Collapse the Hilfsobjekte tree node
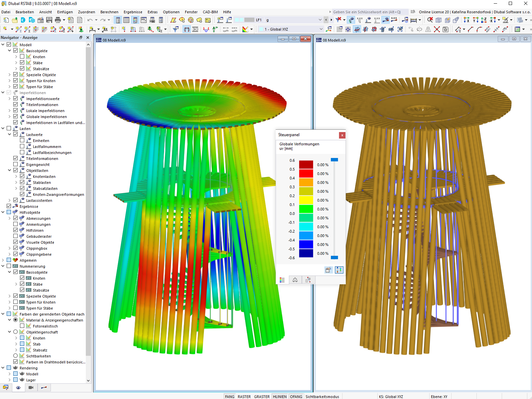 [3, 212]
